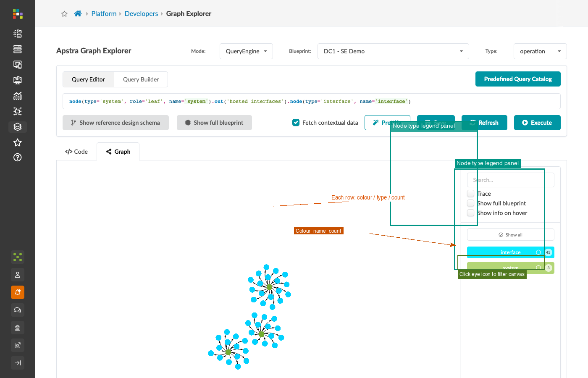This screenshot has width=588, height=378.
Task: Open the Type operation dropdown
Action: [x=540, y=51]
